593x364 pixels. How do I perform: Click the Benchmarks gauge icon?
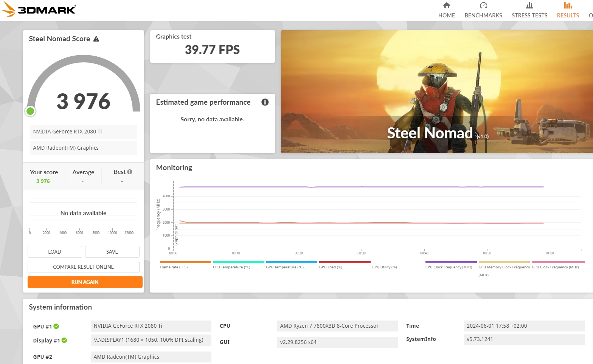coord(483,5)
